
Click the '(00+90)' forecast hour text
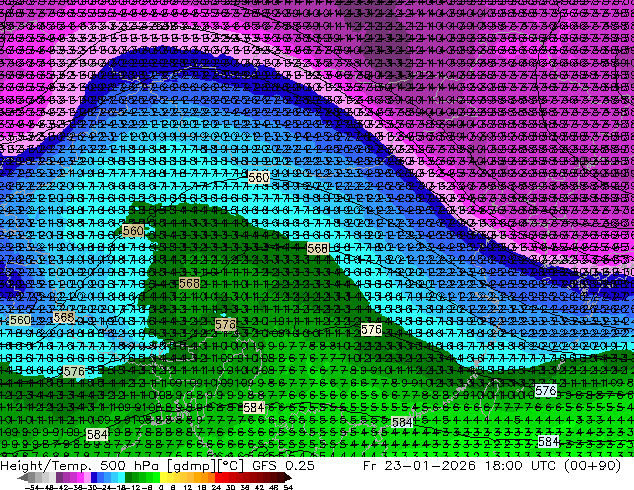592,466
